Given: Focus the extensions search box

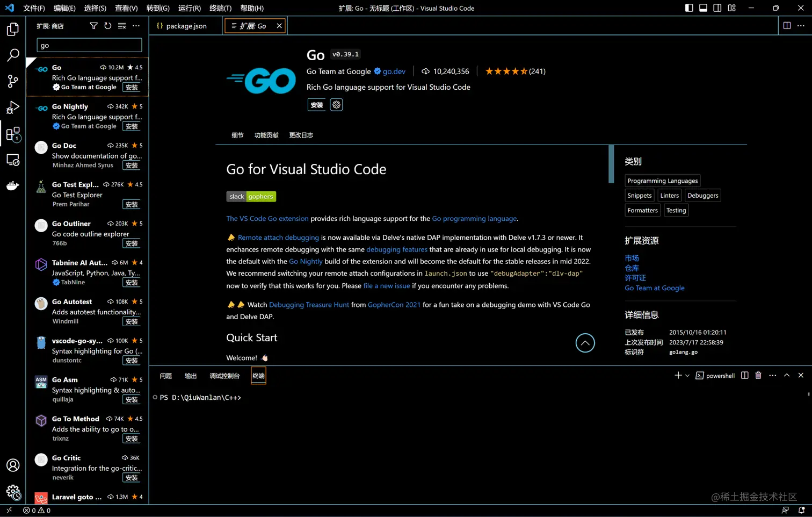Looking at the screenshot, I should tap(89, 45).
